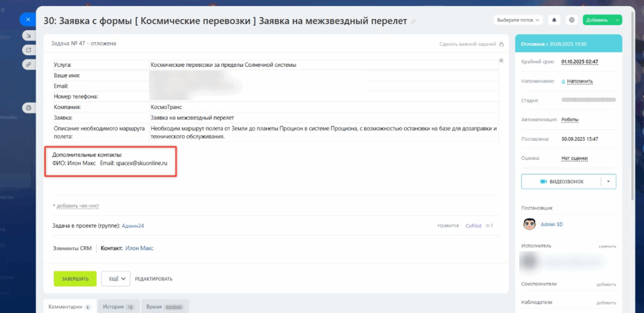Close the task slider with X button
The height and width of the screenshot is (313, 644).
(x=28, y=19)
